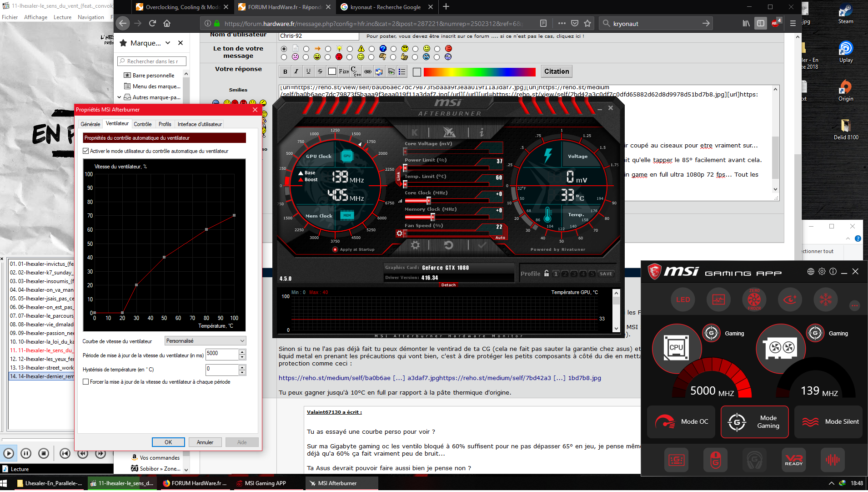Open the Interface d'utilisateur tab
Screen dimensions: 868x492
point(200,124)
